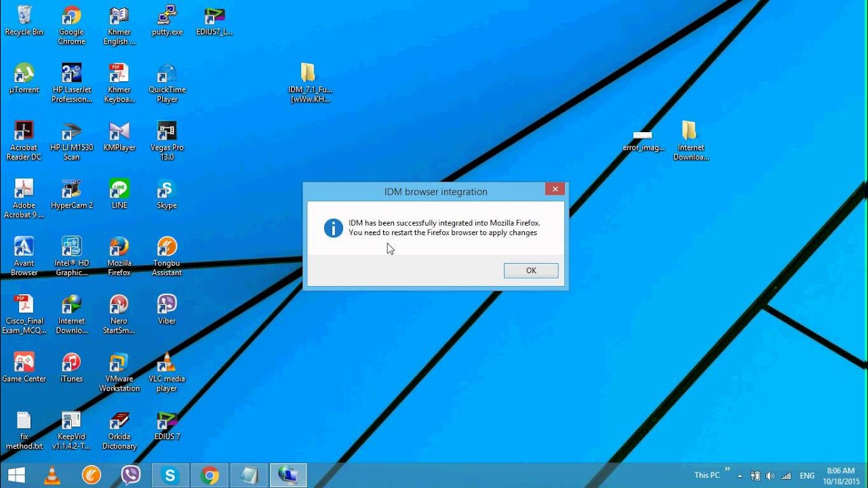Select the LINE desktop icon
868x488 pixels.
click(x=119, y=194)
